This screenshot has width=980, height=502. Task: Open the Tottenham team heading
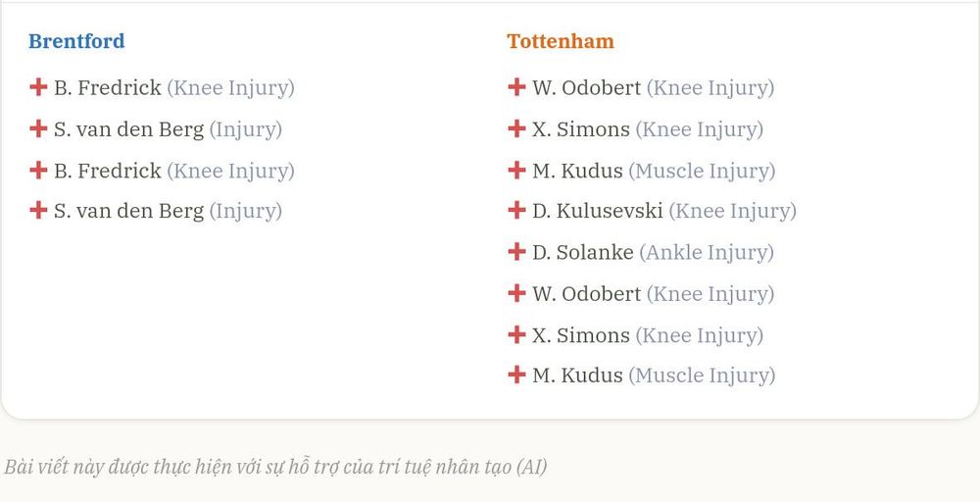pyautogui.click(x=561, y=41)
